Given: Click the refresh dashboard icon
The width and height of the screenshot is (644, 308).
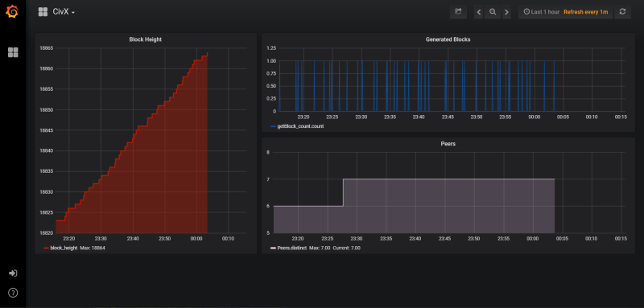Looking at the screenshot, I should (622, 12).
